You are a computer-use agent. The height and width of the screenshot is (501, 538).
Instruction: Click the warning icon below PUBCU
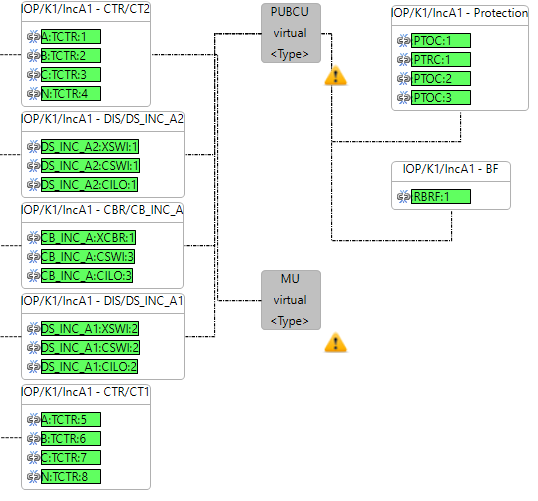click(x=336, y=75)
